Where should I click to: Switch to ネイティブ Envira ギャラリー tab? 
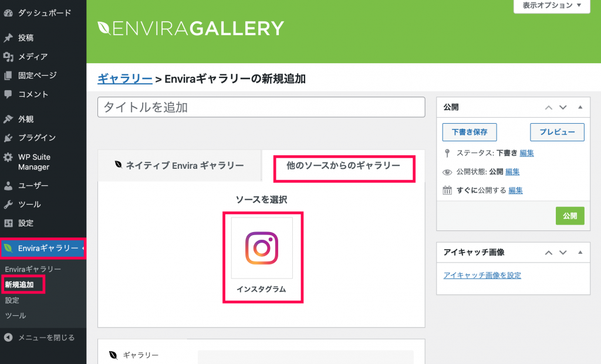tap(180, 165)
